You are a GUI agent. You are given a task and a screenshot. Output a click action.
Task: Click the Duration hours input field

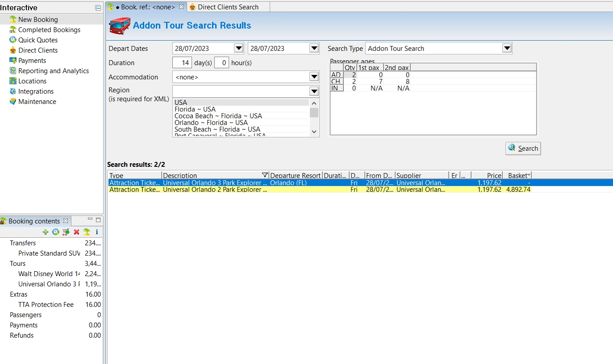tap(222, 62)
